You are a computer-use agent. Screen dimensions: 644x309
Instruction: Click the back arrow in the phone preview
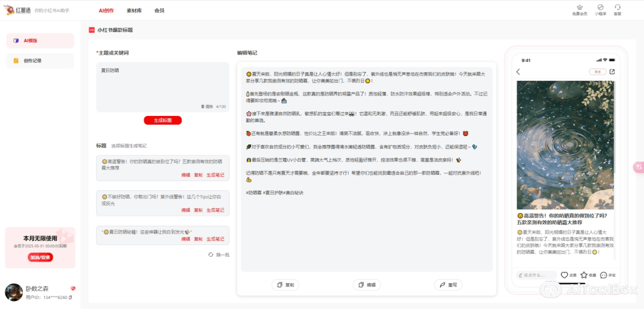coord(517,72)
